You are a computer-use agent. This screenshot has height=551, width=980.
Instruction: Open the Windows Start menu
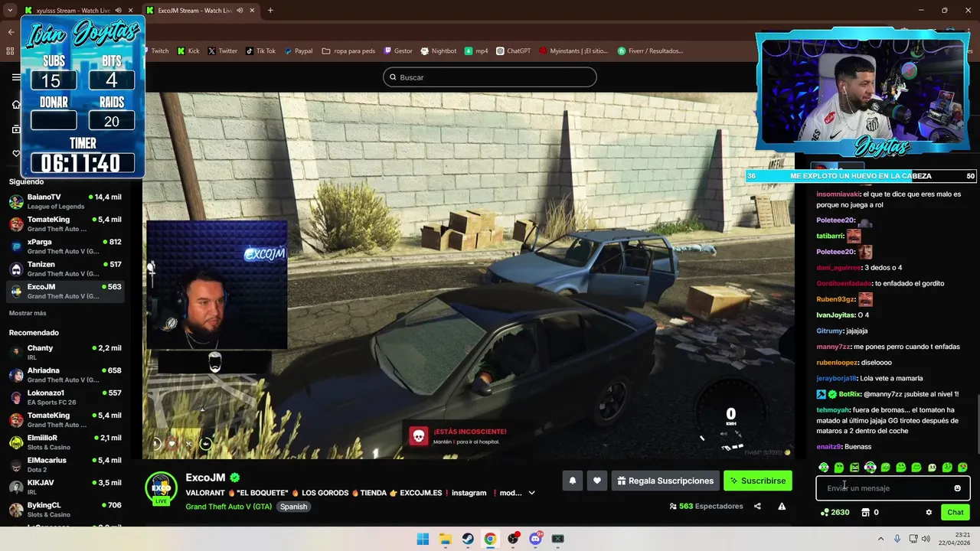(423, 539)
